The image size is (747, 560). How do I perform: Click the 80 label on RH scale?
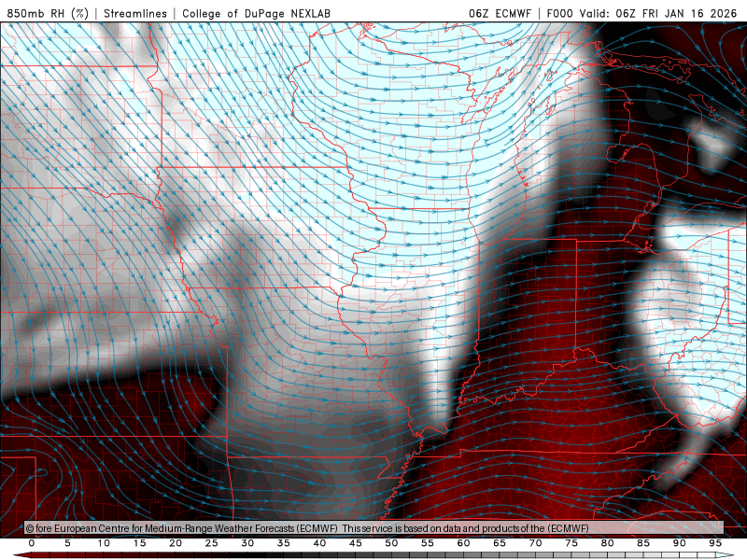coord(608,543)
